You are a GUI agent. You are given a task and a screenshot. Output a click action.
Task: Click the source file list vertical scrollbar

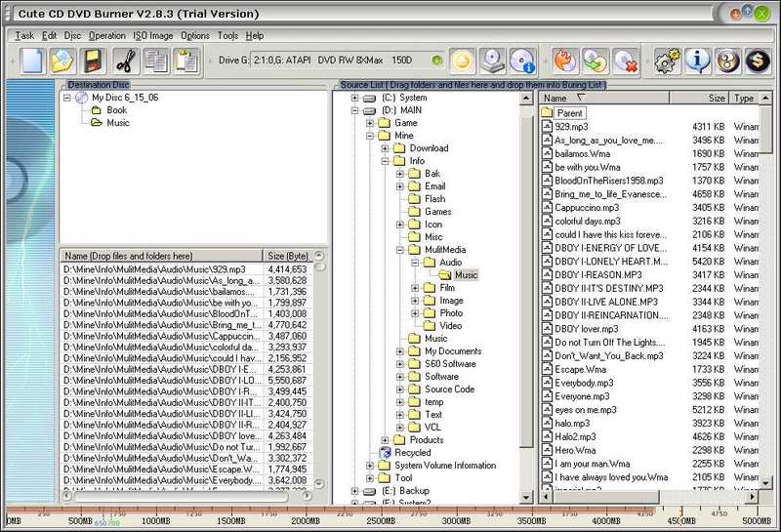tap(765, 291)
